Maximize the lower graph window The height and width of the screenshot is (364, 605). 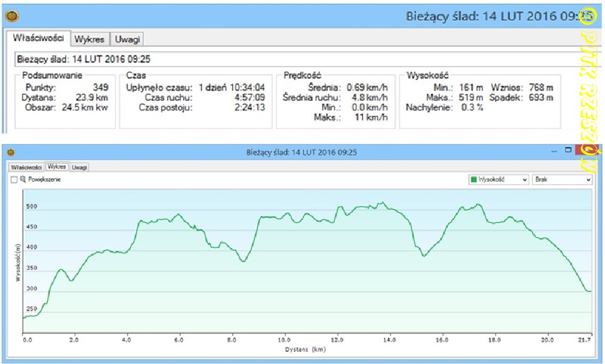[x=568, y=150]
